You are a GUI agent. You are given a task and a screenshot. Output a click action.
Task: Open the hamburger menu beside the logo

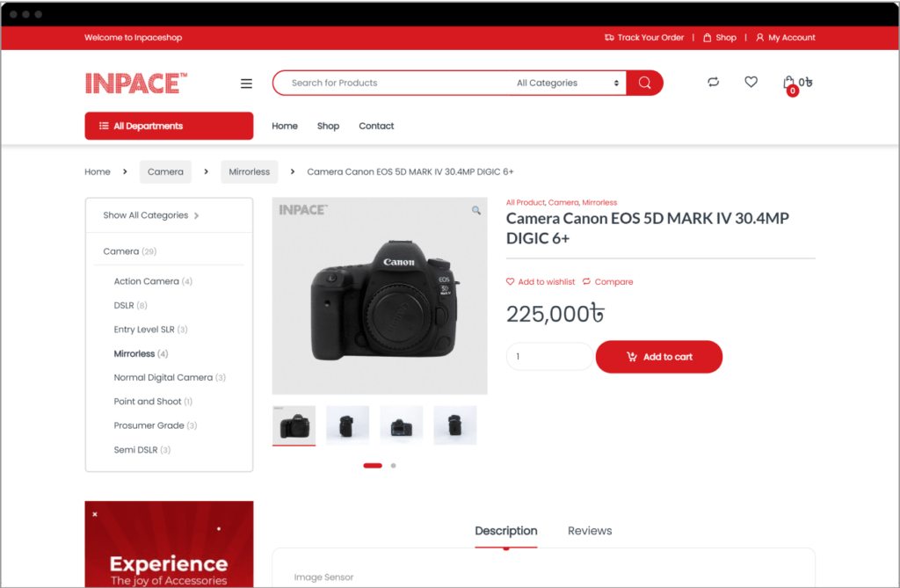[246, 83]
